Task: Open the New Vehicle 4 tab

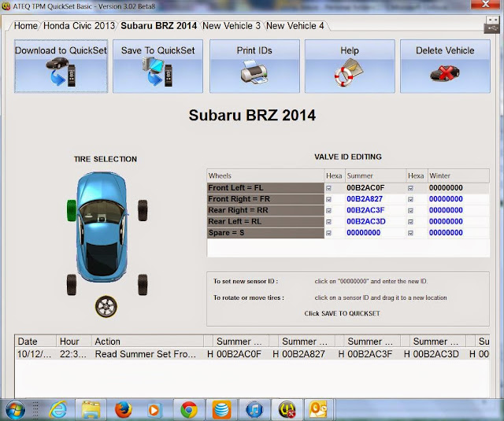Action: 295,26
